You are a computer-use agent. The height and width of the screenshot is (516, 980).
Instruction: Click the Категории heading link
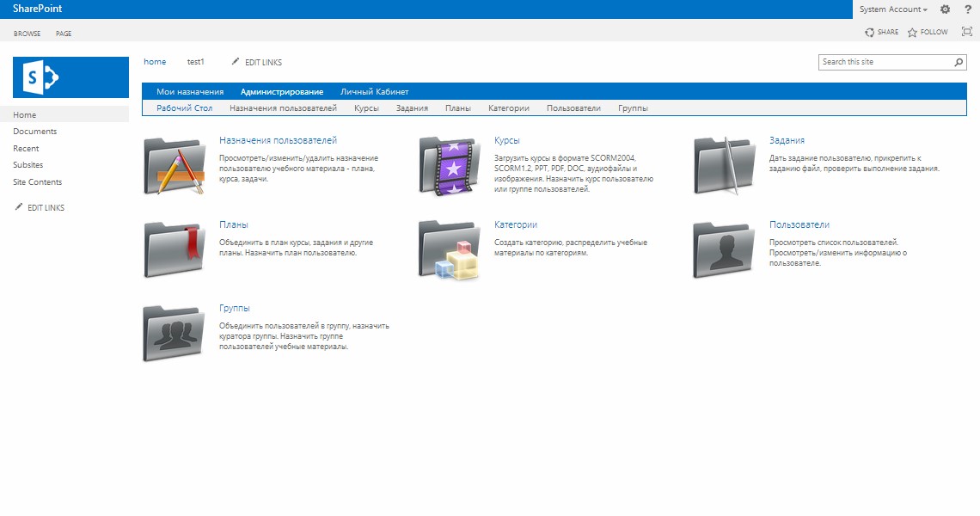(516, 224)
